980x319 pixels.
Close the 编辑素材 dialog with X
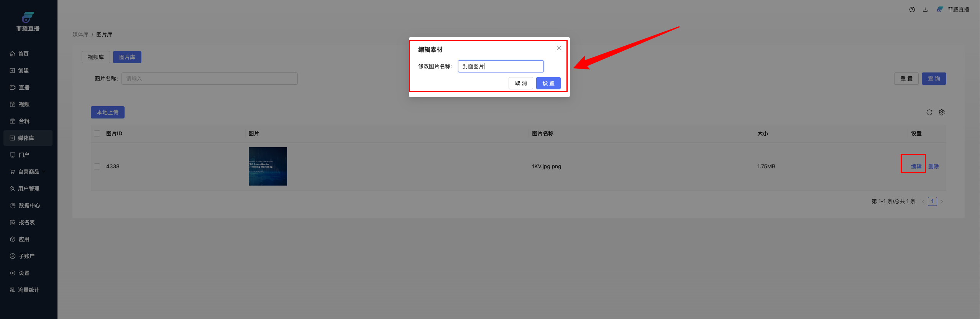[x=559, y=48]
